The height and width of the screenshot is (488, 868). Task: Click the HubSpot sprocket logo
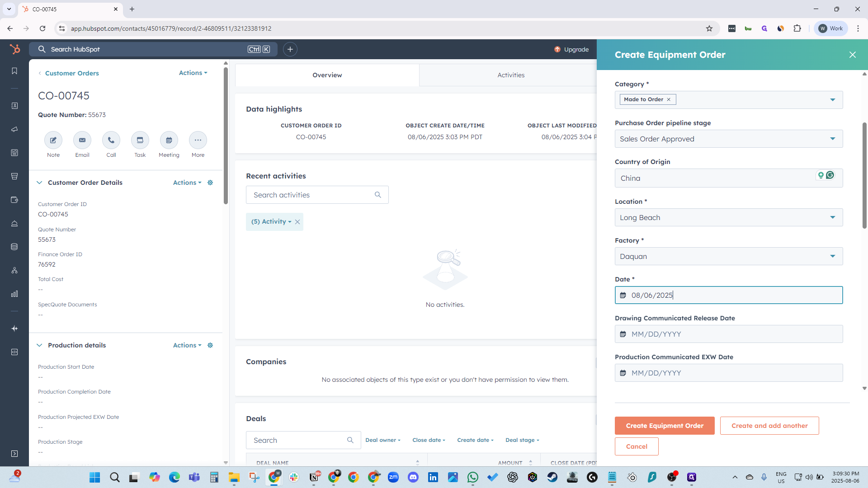point(14,49)
